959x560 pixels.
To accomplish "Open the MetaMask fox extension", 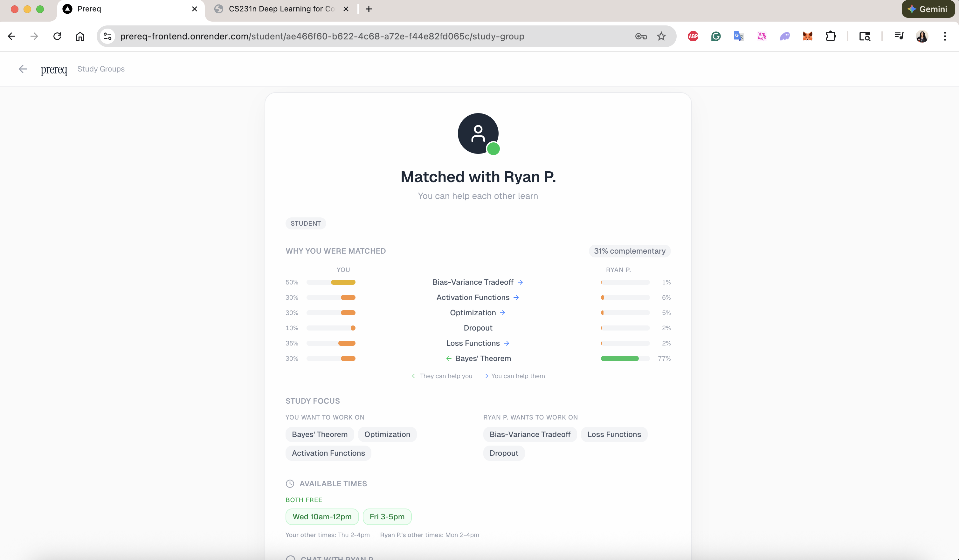I will [x=807, y=36].
